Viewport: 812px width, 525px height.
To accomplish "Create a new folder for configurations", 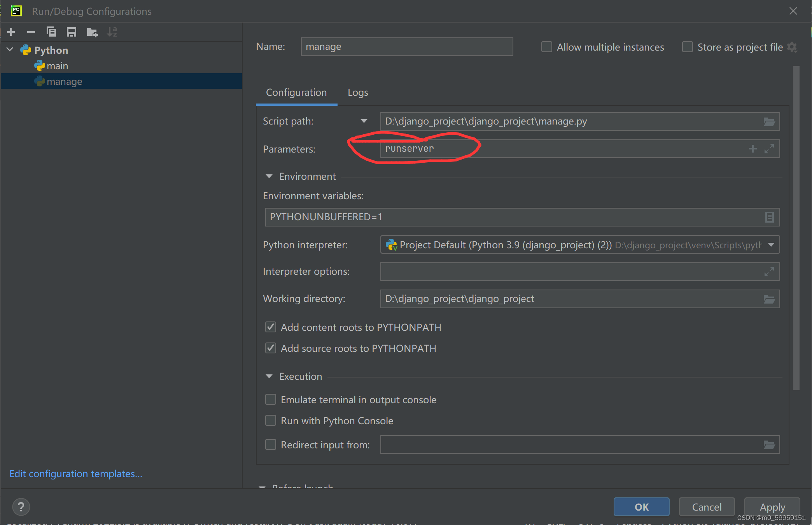I will pyautogui.click(x=92, y=32).
